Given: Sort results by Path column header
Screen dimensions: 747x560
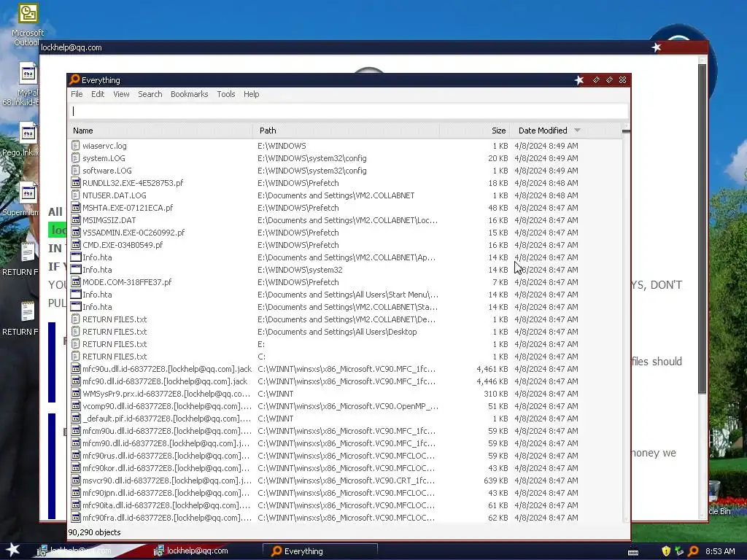Looking at the screenshot, I should [x=346, y=131].
